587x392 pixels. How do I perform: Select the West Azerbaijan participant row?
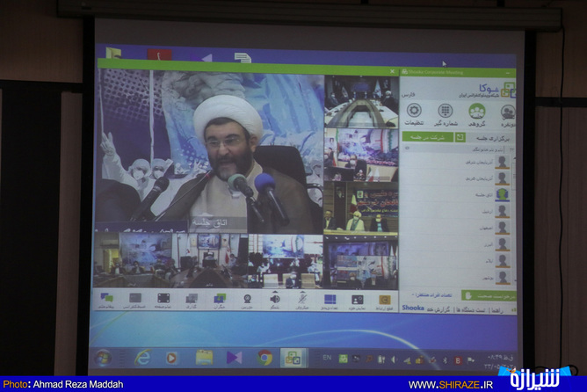(x=457, y=178)
